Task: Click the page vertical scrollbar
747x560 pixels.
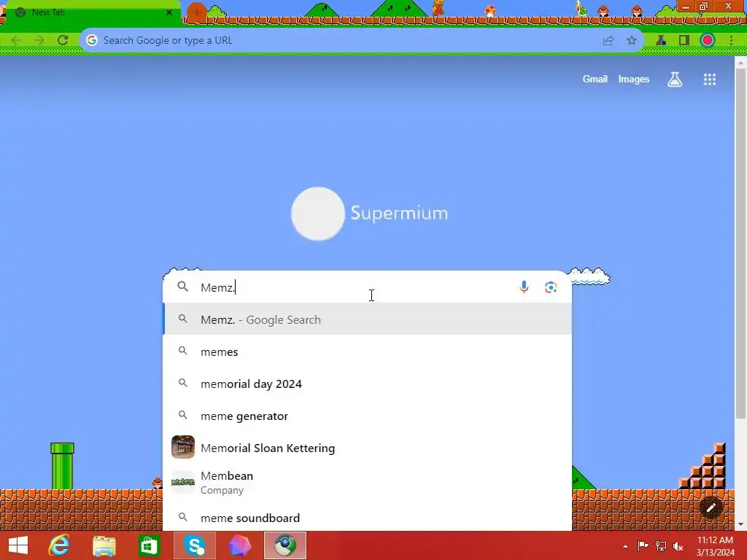Action: pos(740,243)
